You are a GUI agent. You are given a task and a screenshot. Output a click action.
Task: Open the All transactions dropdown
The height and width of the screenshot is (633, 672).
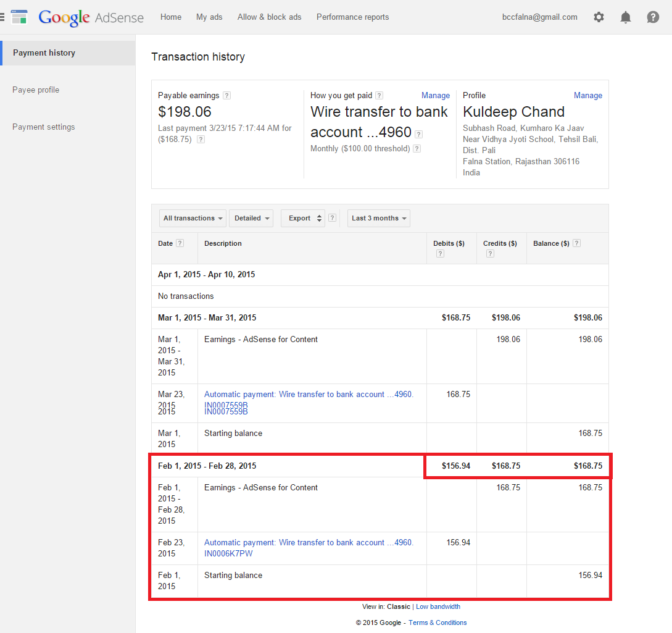point(193,218)
